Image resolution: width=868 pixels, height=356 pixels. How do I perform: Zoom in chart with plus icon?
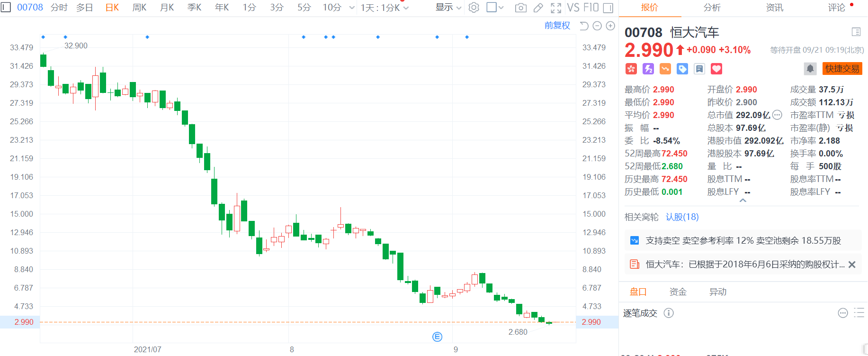pos(610,26)
